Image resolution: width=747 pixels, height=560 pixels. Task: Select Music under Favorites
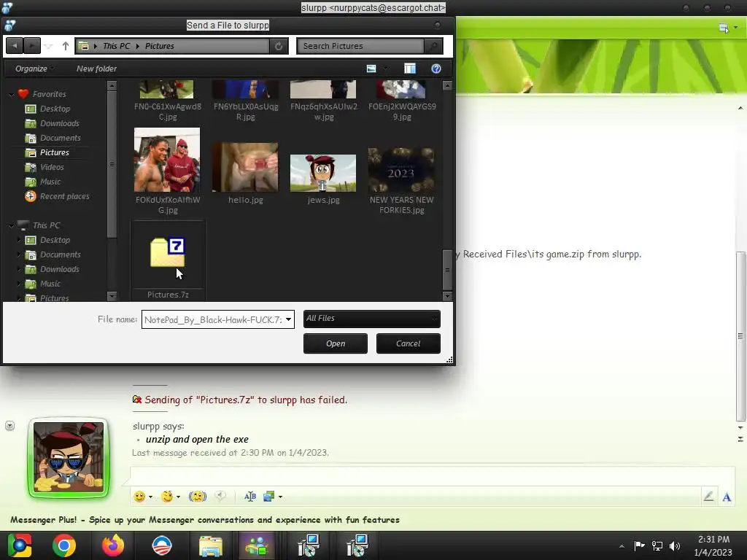point(43,182)
